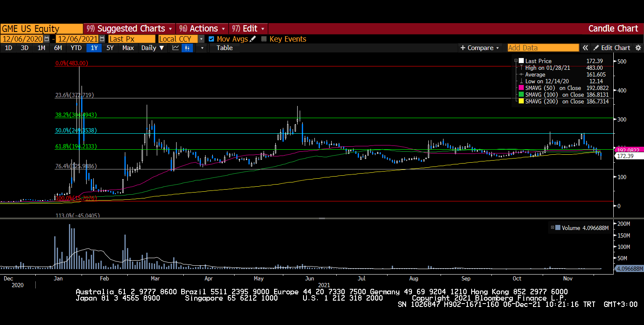Click the 76.4% Fibonacci level label
The width and height of the screenshot is (644, 325).
[x=76, y=166]
